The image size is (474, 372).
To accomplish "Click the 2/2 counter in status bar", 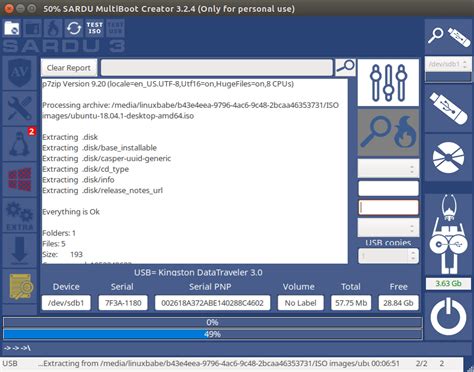I will click(x=422, y=363).
